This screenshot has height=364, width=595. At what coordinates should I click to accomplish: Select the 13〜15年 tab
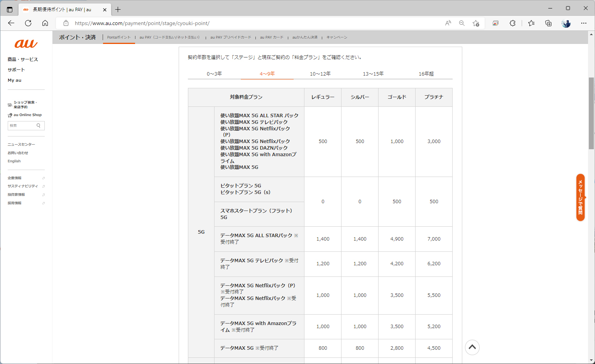[373, 74]
